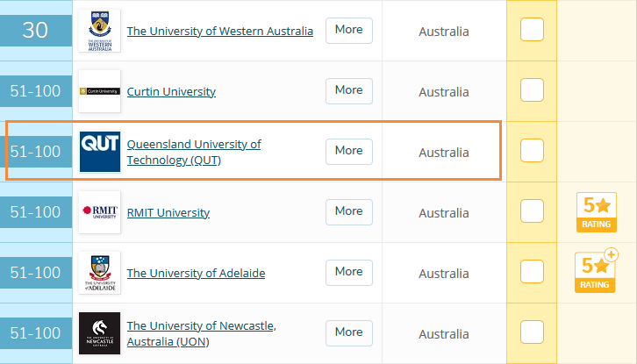Viewport: 637px width, 364px height.
Task: Click the QUT logo
Action: [99, 152]
